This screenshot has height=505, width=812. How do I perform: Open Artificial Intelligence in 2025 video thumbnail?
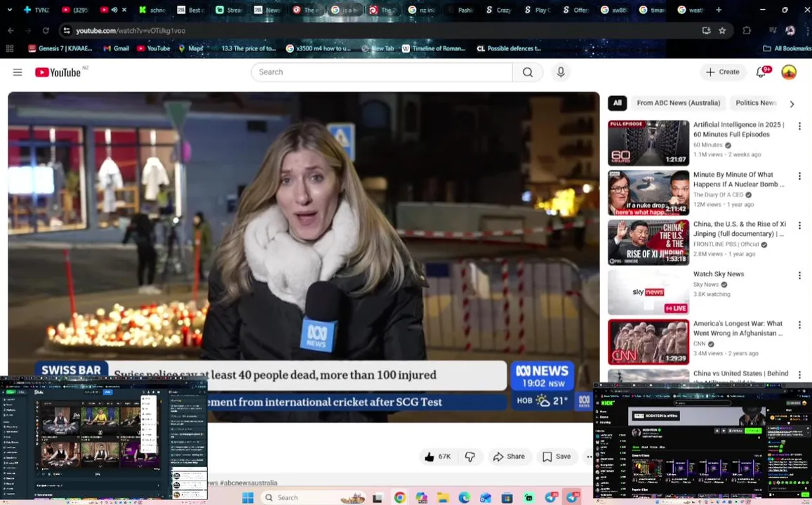pos(648,143)
